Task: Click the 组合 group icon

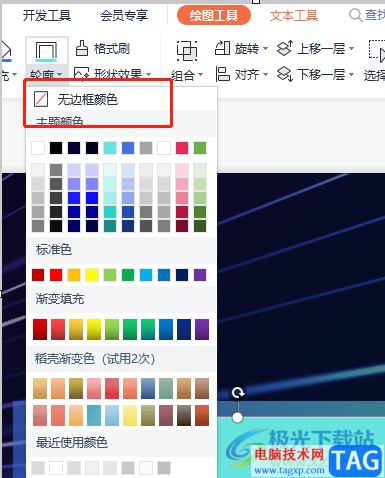Action: 187,51
